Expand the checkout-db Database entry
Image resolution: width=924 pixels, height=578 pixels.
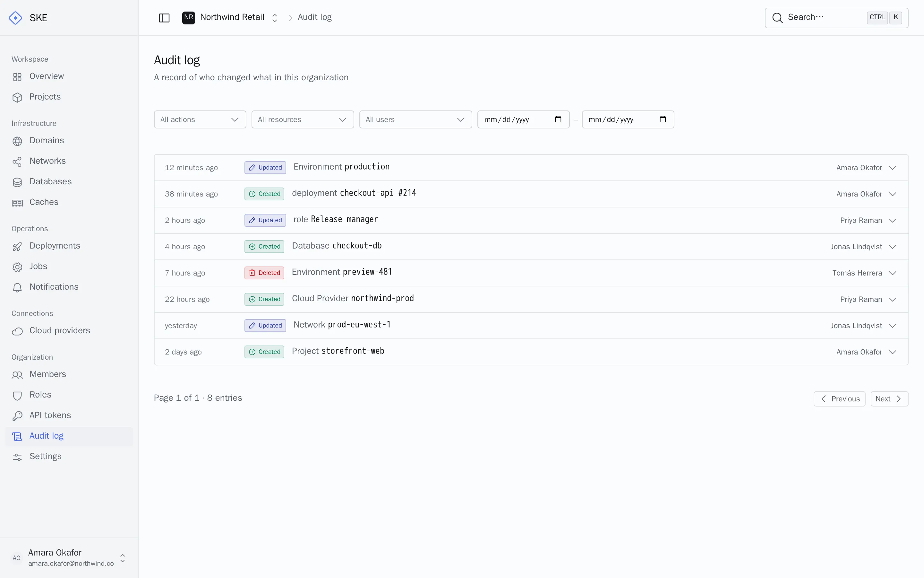(x=893, y=247)
